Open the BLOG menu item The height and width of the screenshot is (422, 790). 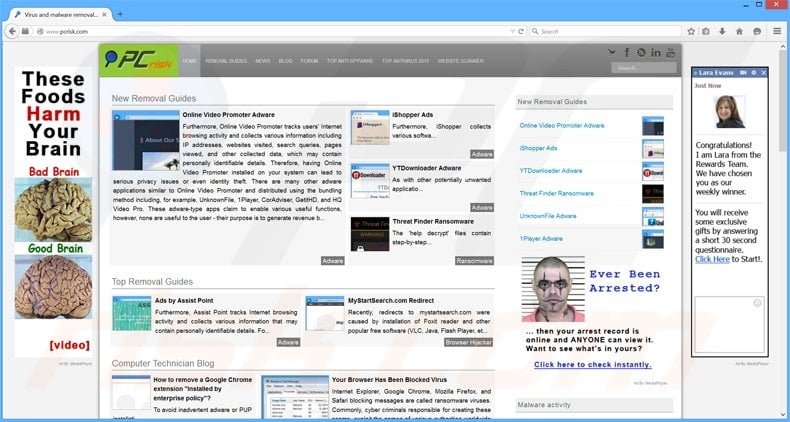[286, 61]
